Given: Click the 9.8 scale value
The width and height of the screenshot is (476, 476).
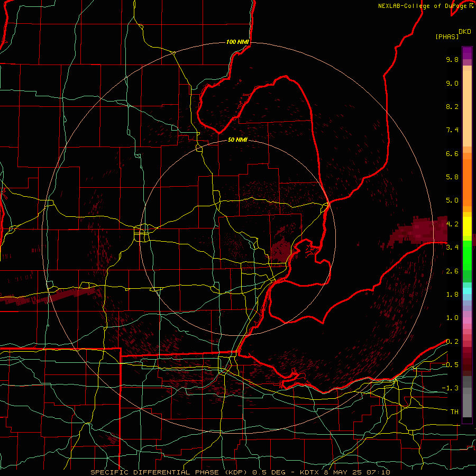Looking at the screenshot, I should pyautogui.click(x=452, y=59).
